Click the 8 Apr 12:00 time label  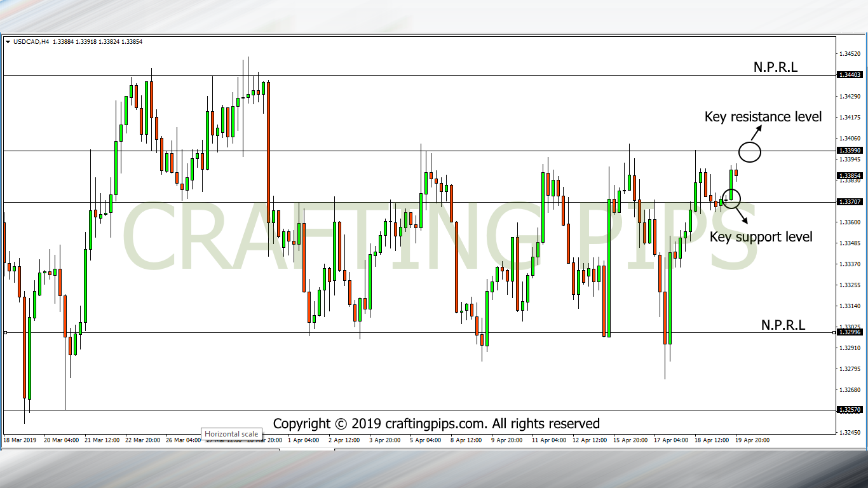[466, 440]
